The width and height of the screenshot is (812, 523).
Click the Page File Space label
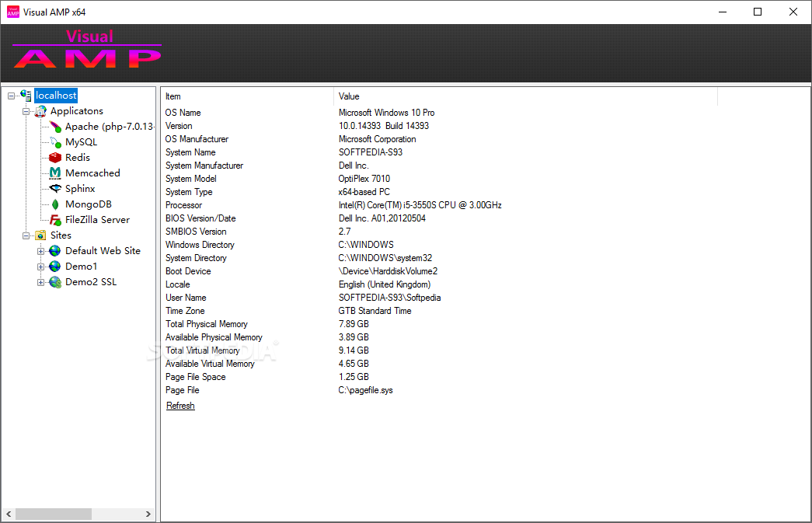(x=195, y=376)
